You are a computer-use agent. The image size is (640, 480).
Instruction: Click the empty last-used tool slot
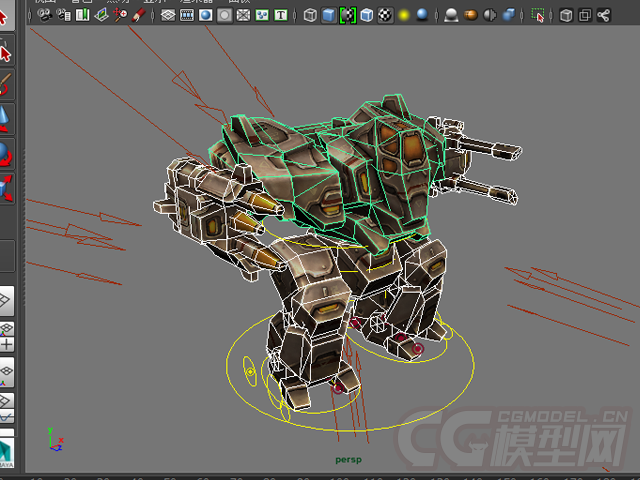click(x=7, y=256)
